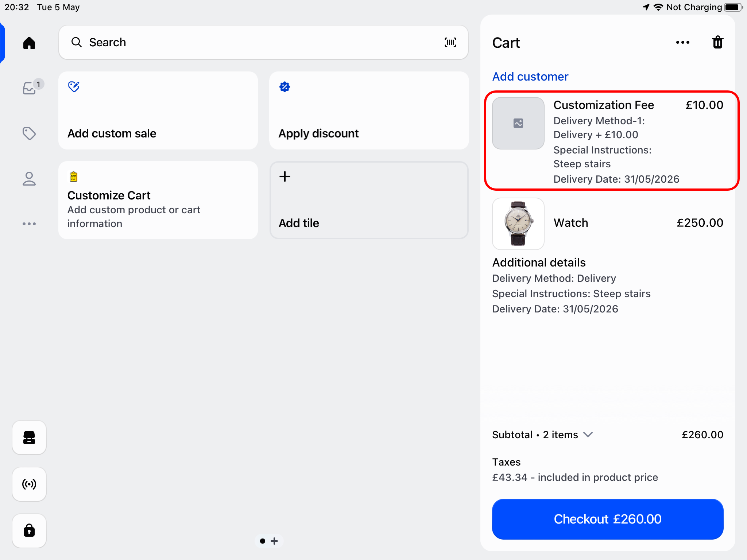747x560 pixels.
Task: Click the search magnifier icon
Action: pos(76,42)
